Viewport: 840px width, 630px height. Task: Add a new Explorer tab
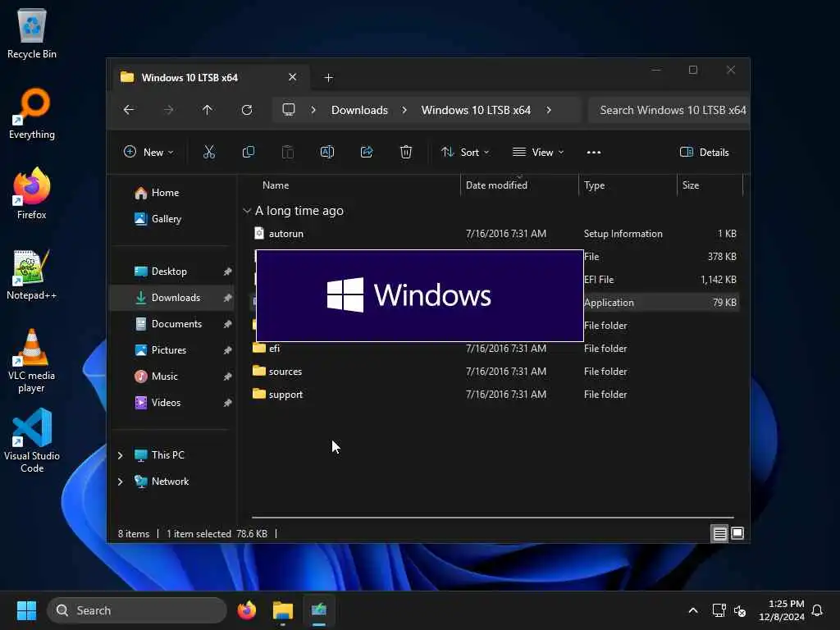(x=329, y=78)
